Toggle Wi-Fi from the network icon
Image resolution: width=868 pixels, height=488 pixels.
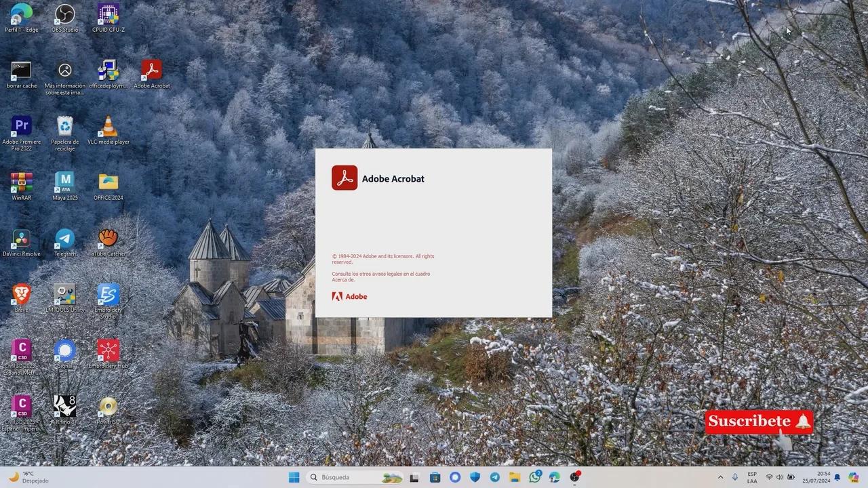click(x=770, y=477)
